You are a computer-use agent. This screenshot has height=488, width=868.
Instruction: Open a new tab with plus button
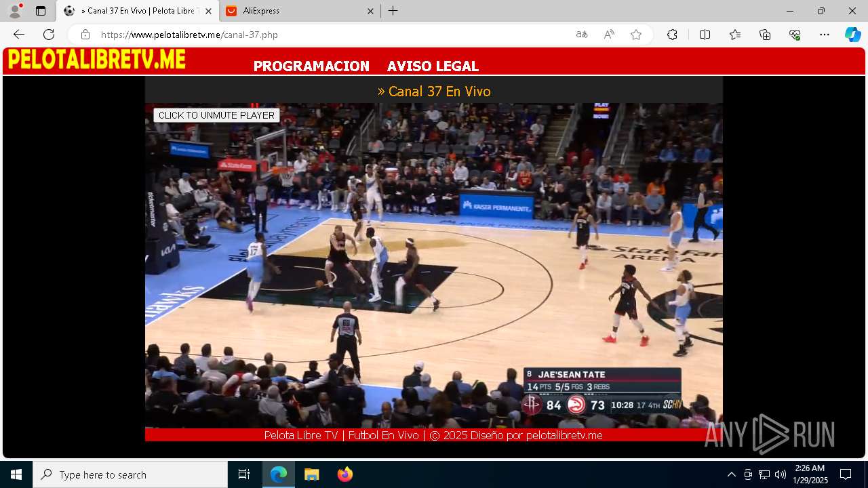pos(393,11)
